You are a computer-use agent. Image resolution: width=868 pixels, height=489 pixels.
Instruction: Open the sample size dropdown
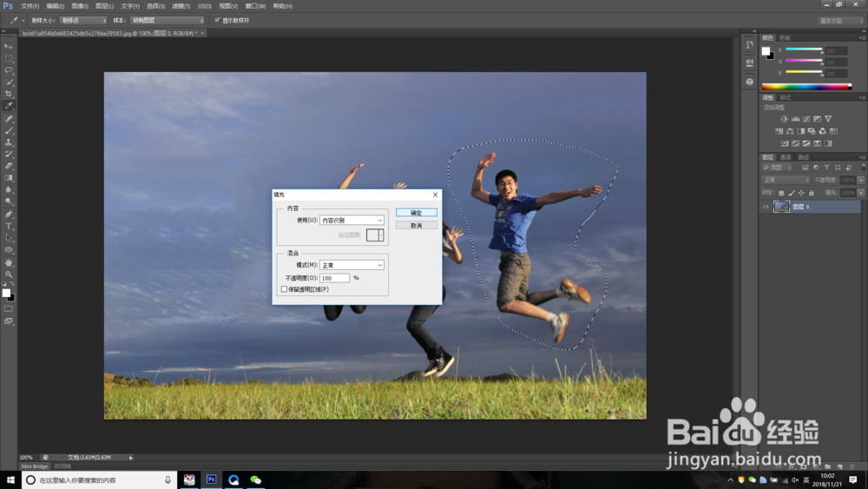[x=83, y=21]
